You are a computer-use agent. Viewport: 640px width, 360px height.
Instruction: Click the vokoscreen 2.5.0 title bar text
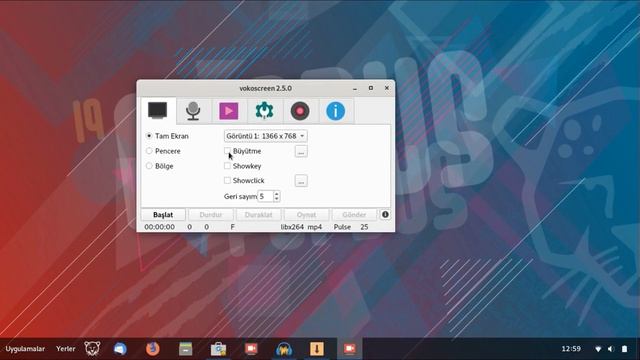(x=265, y=88)
